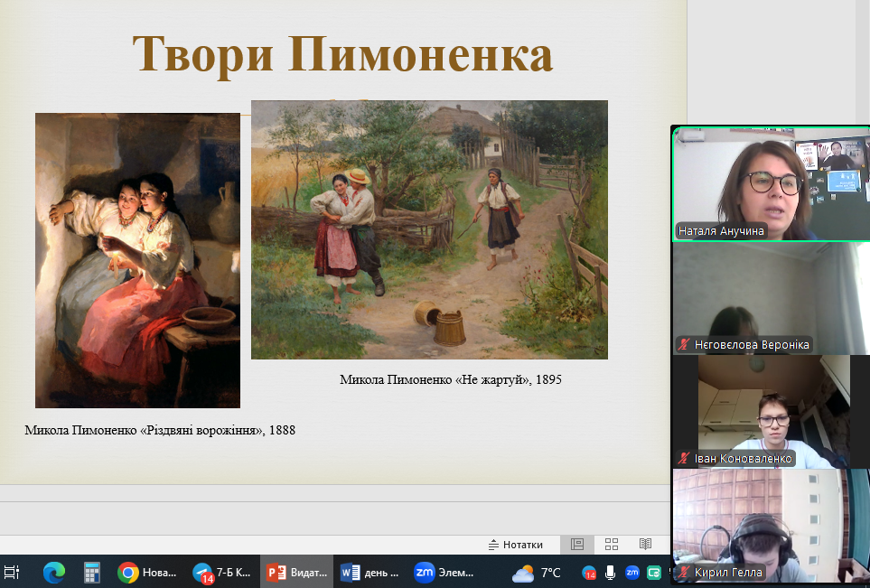Launch Microsoft Edge from the taskbar
870x588 pixels.
pyautogui.click(x=54, y=572)
